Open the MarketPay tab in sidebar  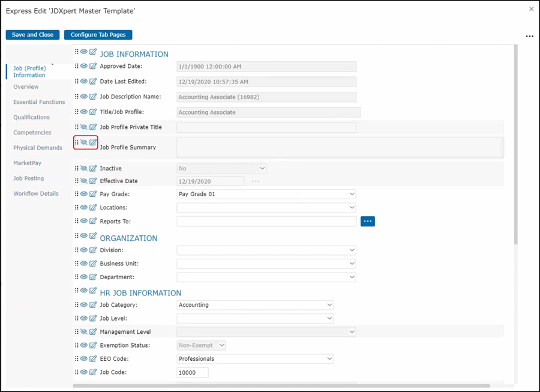click(x=28, y=163)
